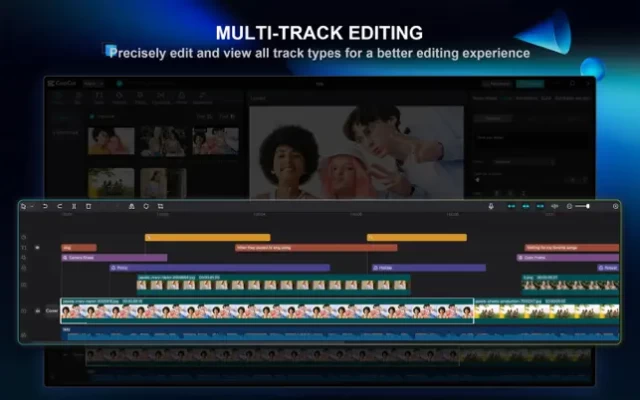The image size is (640, 400).
Task: Open the dropdown arrow beside the pointer tool
Action: tap(31, 206)
